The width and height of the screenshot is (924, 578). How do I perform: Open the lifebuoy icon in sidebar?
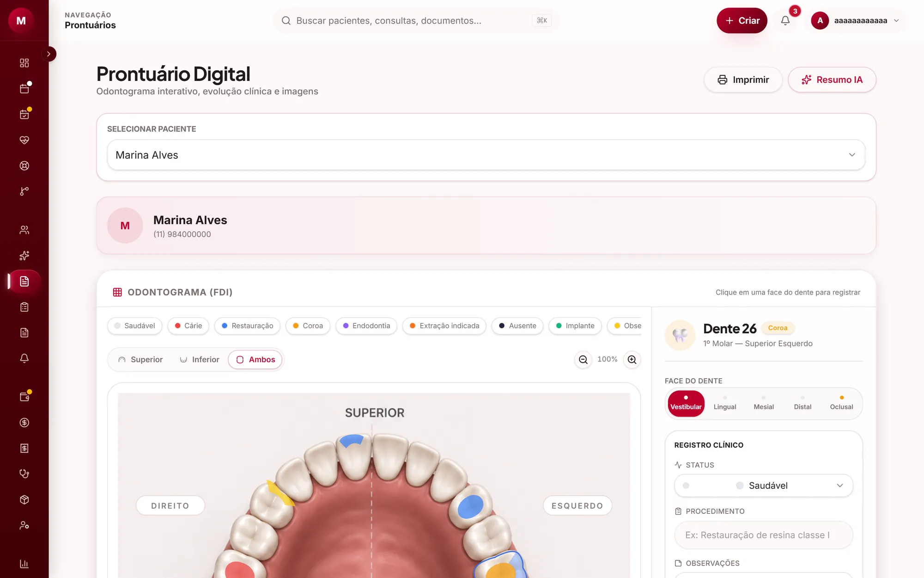click(24, 166)
